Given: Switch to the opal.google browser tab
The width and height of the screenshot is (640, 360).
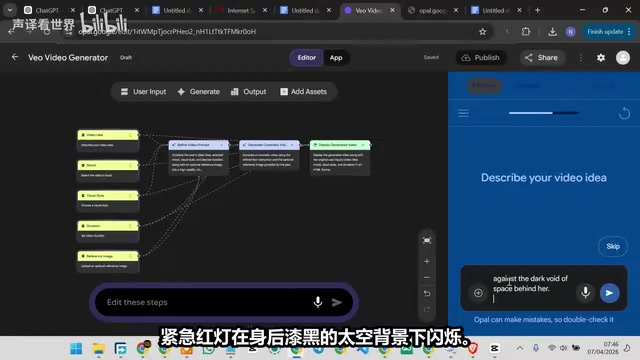Looking at the screenshot, I should (433, 10).
